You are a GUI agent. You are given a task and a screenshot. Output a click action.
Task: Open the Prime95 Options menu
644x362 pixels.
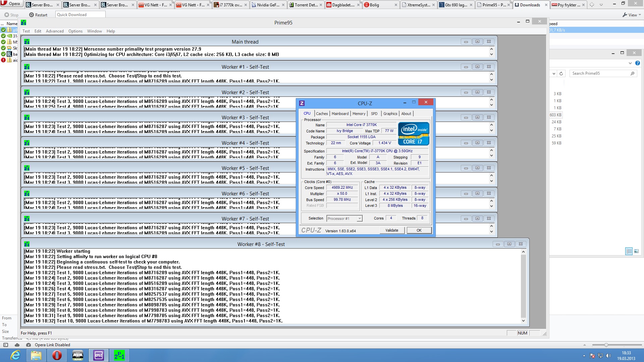pos(75,31)
